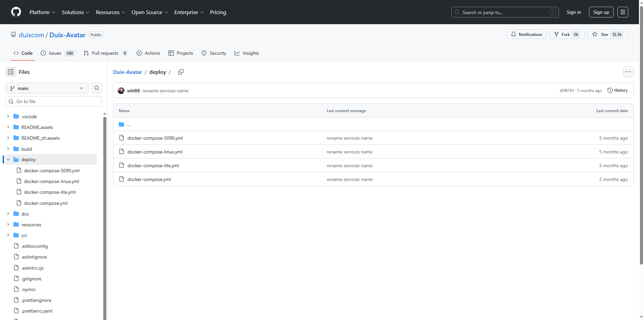Screen dimensions: 644x320
Task: Expand the Resources menu
Action: pos(110,12)
